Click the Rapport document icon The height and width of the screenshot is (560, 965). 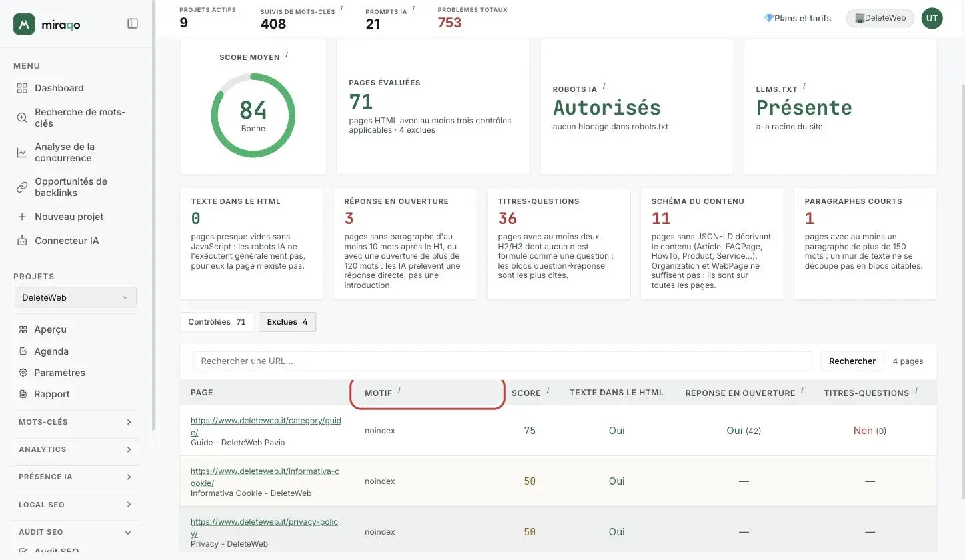pyautogui.click(x=23, y=394)
